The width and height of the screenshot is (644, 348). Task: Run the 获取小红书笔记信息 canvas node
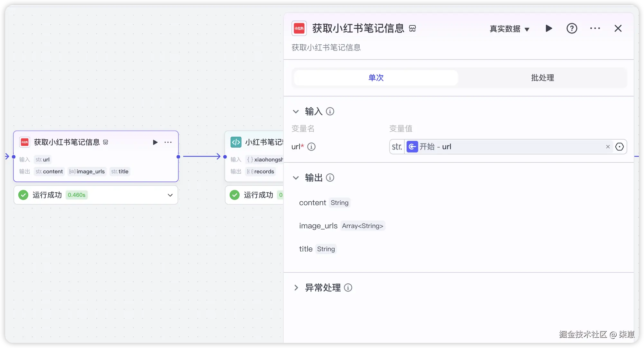coord(155,142)
